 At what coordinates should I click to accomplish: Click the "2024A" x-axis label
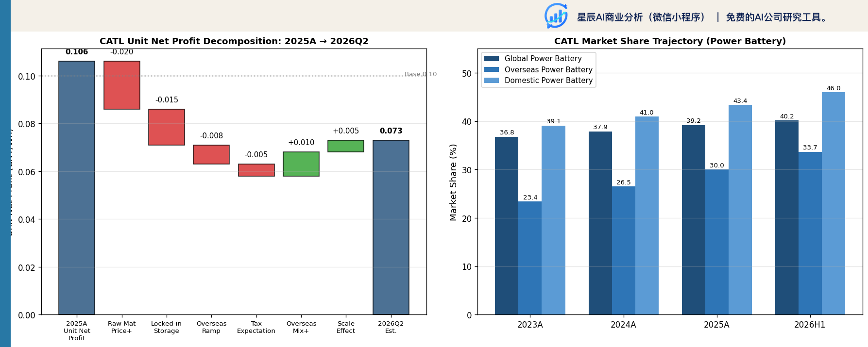(623, 325)
